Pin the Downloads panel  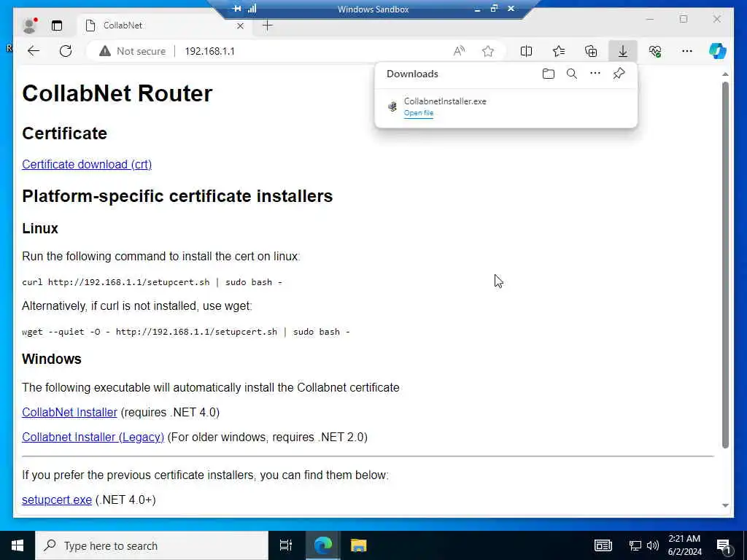pyautogui.click(x=619, y=74)
